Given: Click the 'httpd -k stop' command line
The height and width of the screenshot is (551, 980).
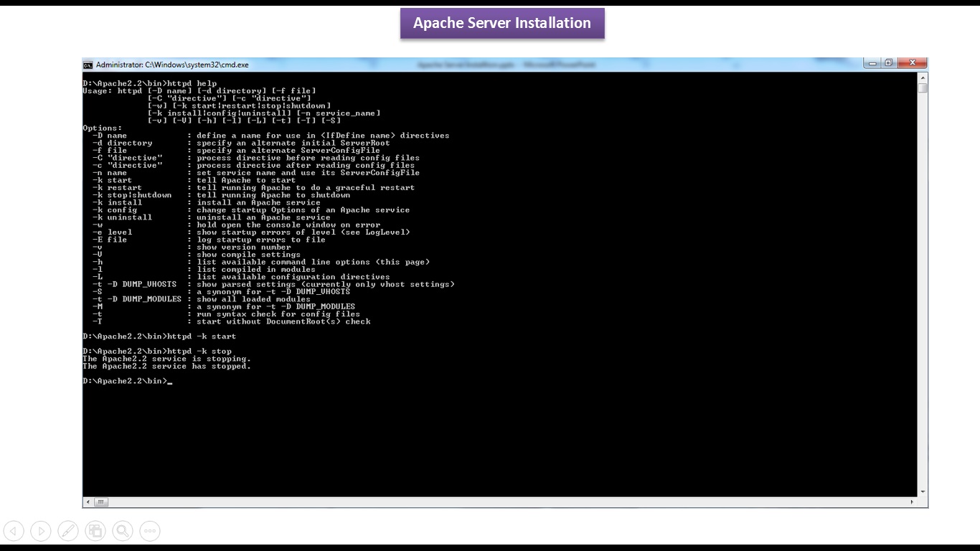Looking at the screenshot, I should click(157, 352).
